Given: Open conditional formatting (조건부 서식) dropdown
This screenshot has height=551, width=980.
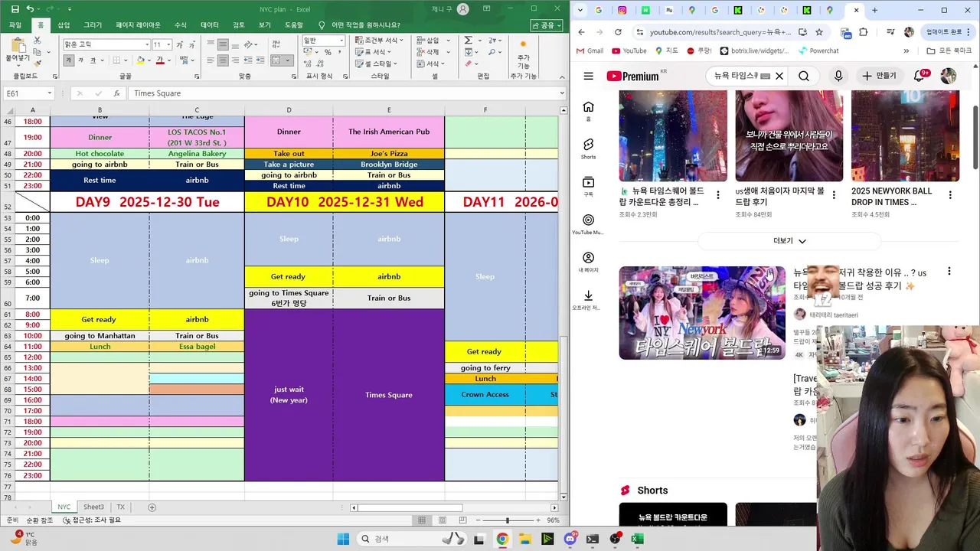Looking at the screenshot, I should (x=381, y=41).
